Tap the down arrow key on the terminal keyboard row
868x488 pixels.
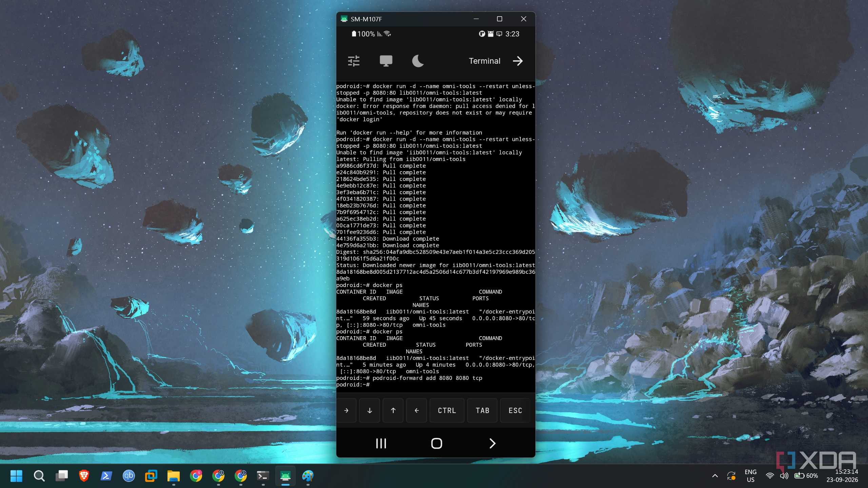pos(370,410)
